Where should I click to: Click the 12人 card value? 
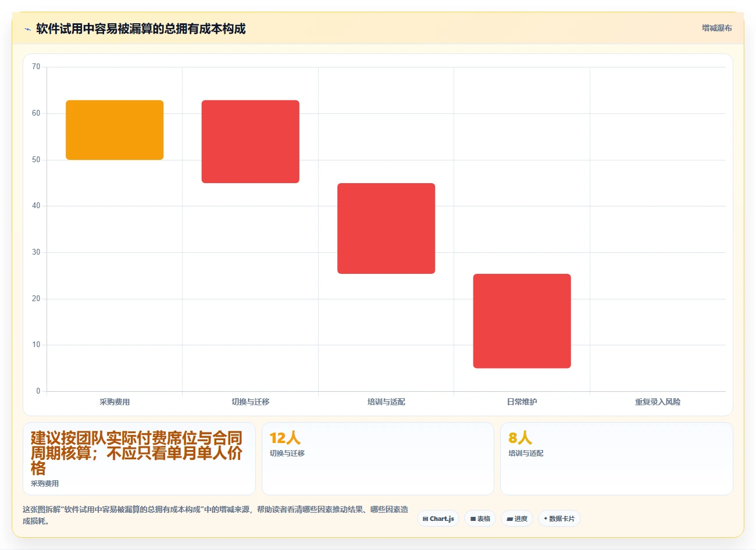285,438
